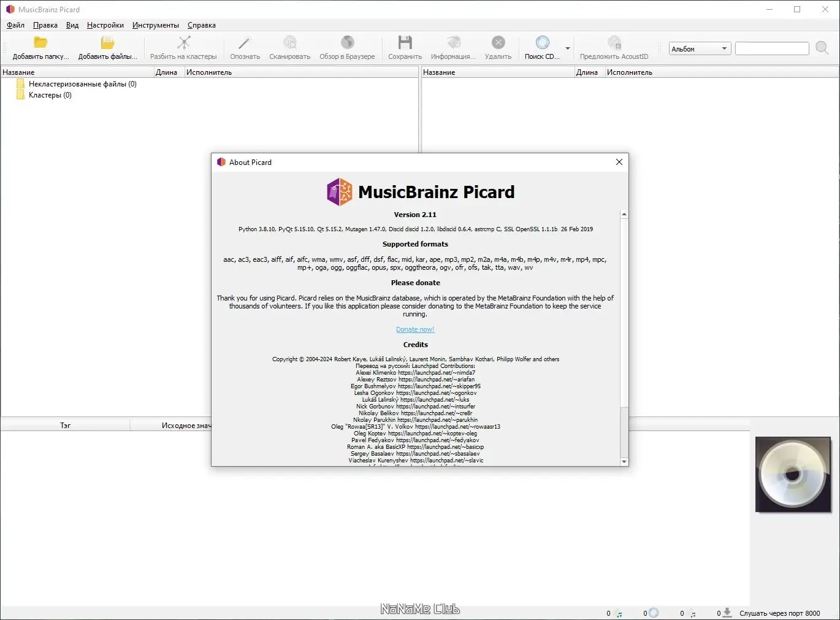Click the 'MusicBrainz Picard' title in the About dialog

[437, 192]
